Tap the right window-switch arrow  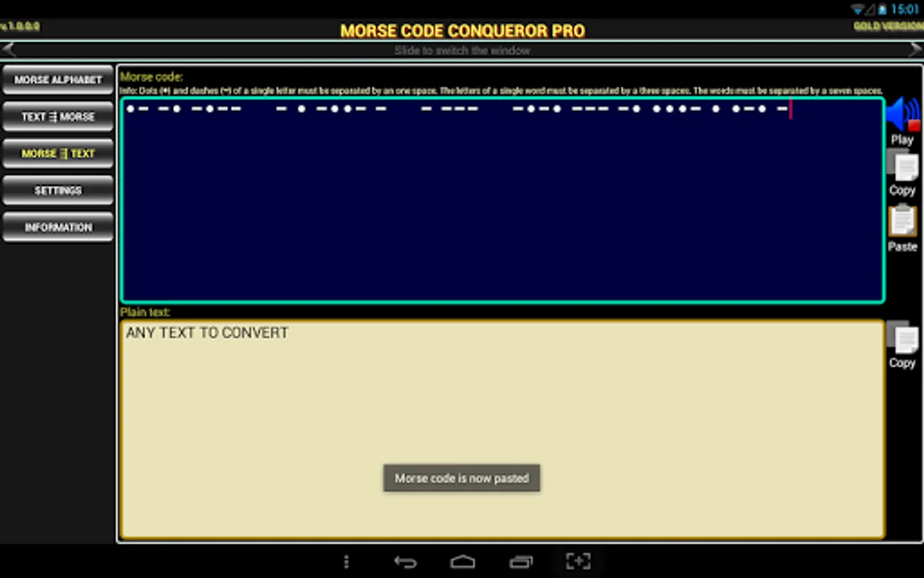coord(915,50)
